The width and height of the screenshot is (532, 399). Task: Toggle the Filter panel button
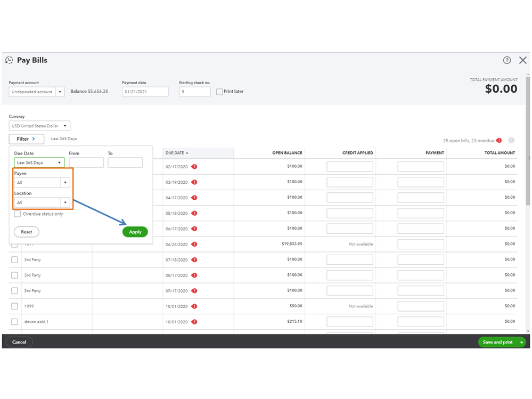(26, 139)
